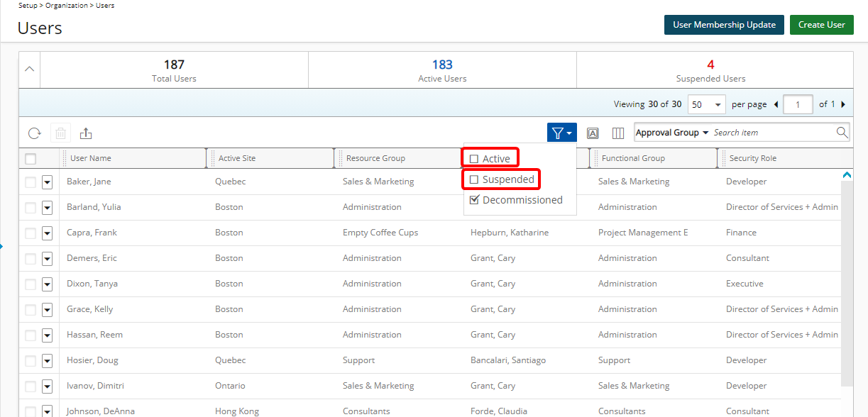Open row menu for Hosier, Doug
Image resolution: width=868 pixels, height=417 pixels.
[x=47, y=361]
